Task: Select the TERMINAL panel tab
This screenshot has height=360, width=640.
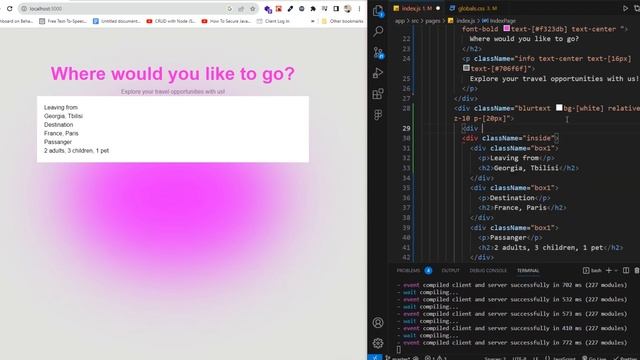Action: click(528, 270)
